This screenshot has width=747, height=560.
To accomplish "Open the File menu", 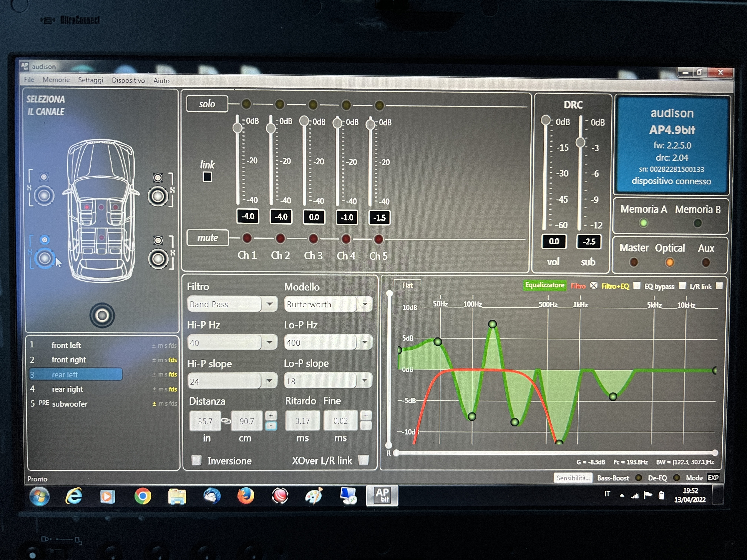I will point(29,79).
